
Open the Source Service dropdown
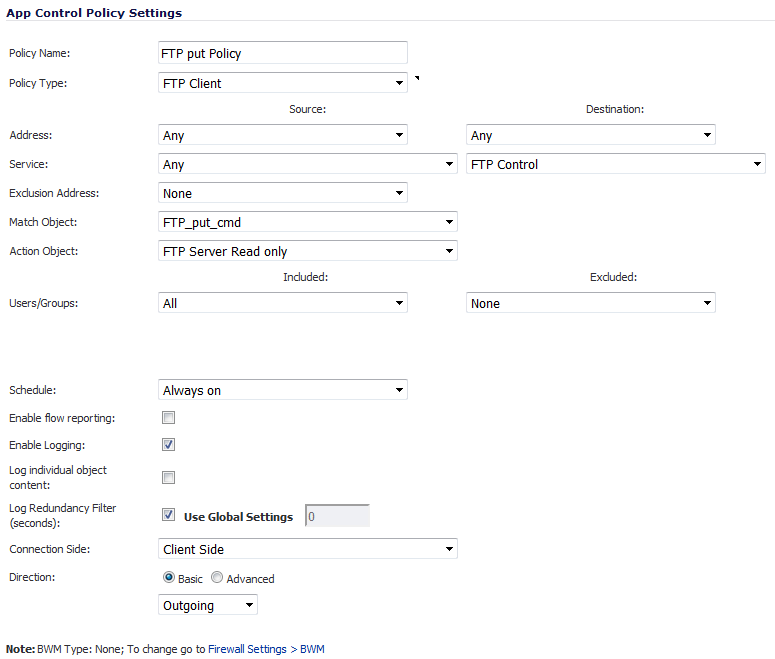(307, 164)
